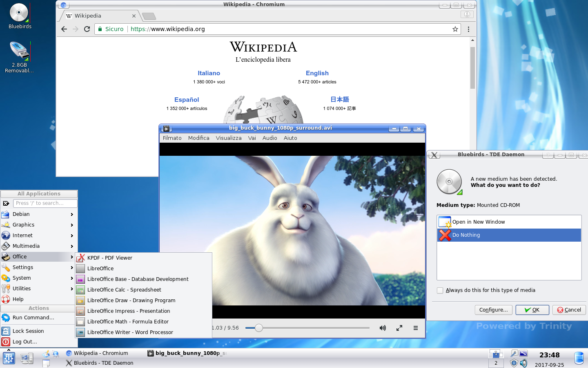Click the Chromium address bar URL

coord(168,29)
